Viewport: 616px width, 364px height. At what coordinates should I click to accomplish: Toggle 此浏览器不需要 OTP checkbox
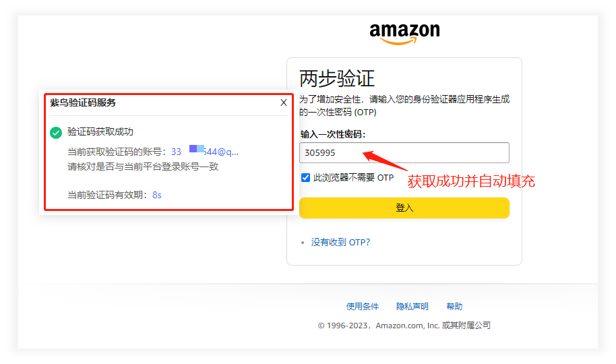point(306,178)
